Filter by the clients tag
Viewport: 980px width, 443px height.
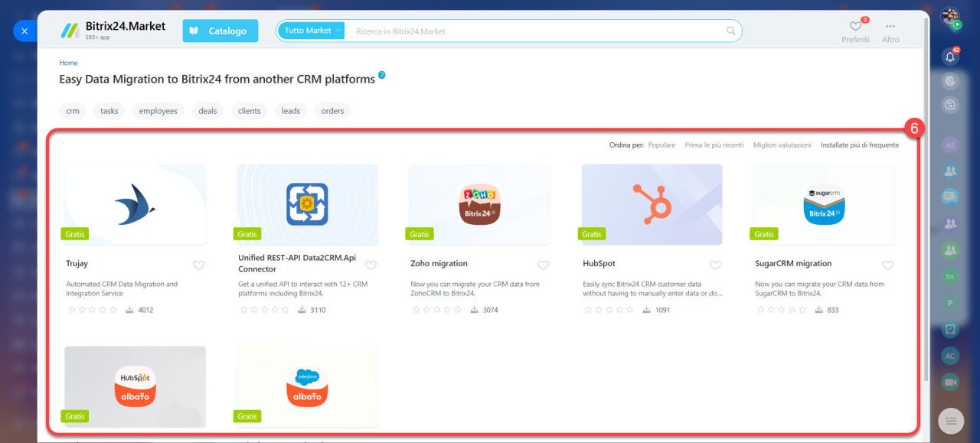pyautogui.click(x=249, y=111)
